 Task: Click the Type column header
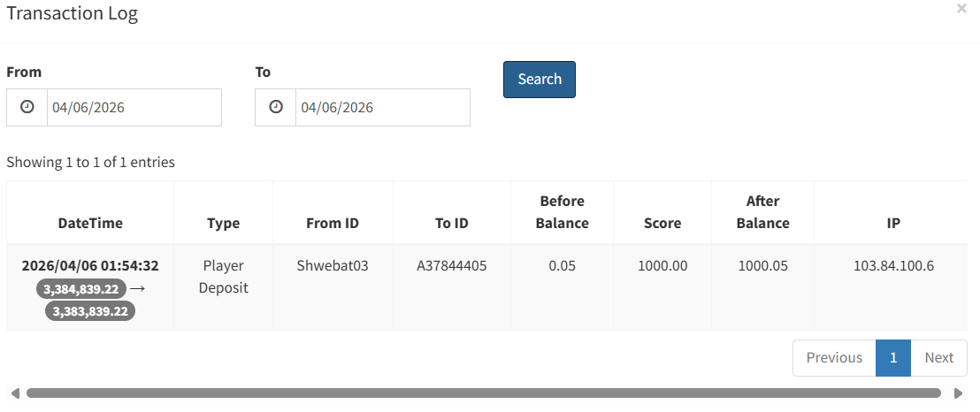click(223, 223)
